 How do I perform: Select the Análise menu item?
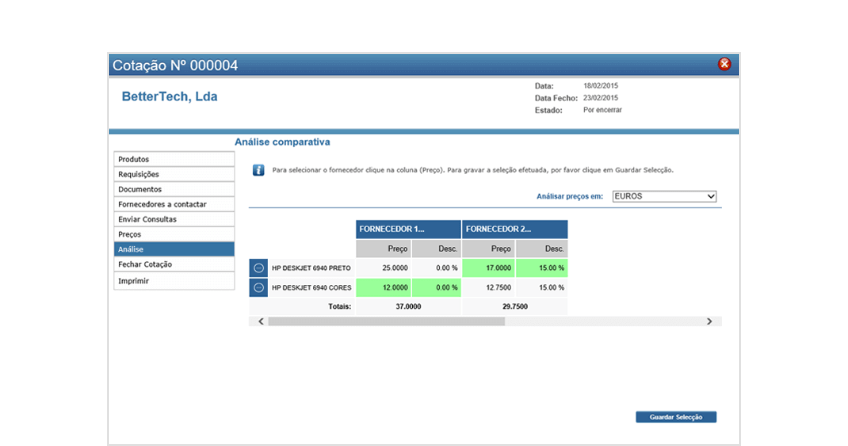[174, 249]
